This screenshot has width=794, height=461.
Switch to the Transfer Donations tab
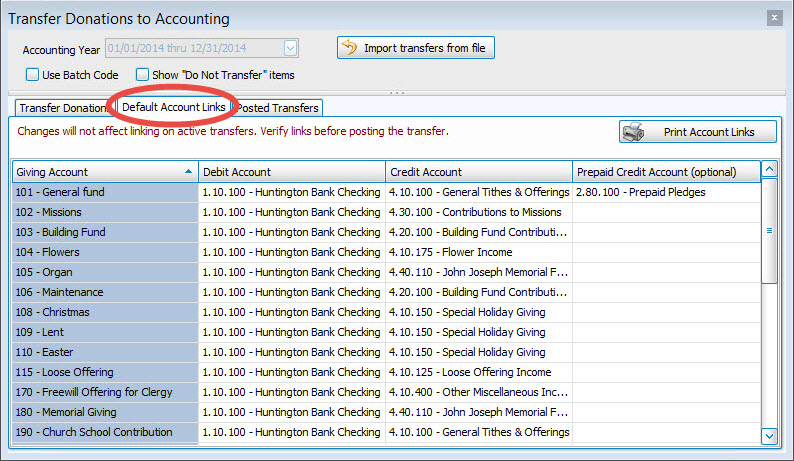[x=62, y=108]
